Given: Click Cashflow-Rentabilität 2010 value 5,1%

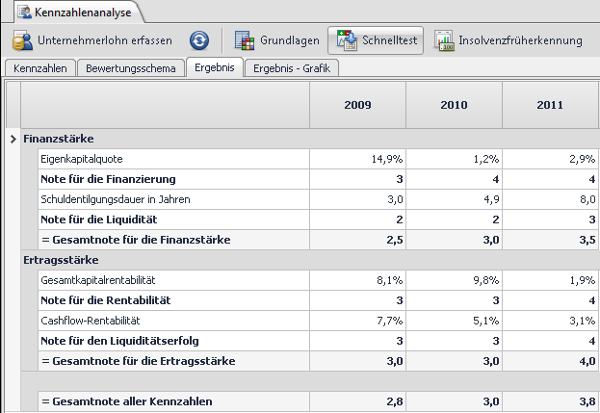Looking at the screenshot, I should click(486, 320).
